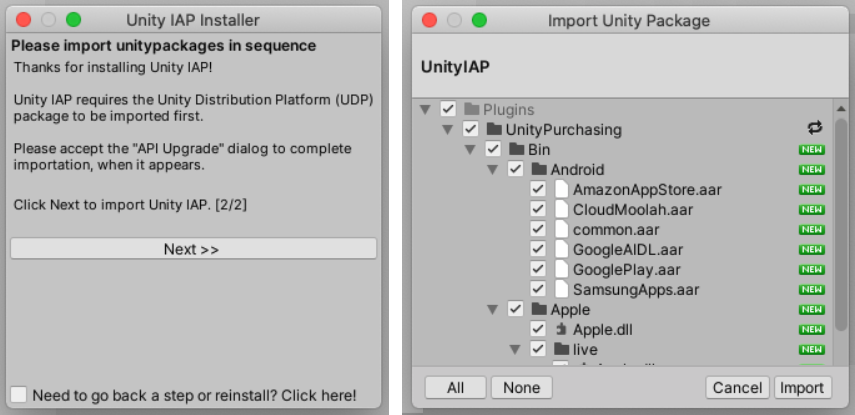Select the Apple folder label

[x=570, y=309]
